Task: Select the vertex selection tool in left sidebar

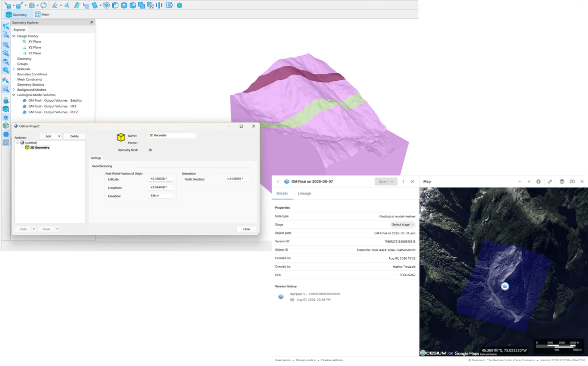Action: pyautogui.click(x=5, y=26)
